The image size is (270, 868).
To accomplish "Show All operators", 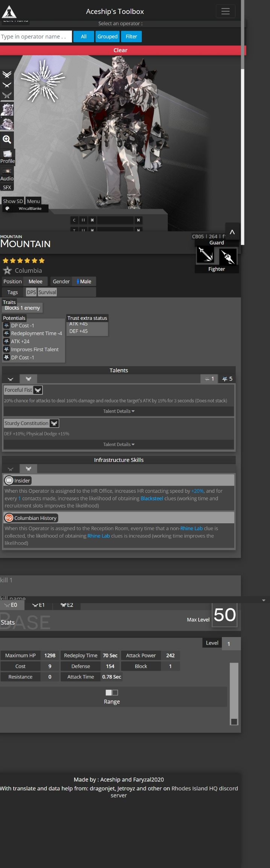I will pyautogui.click(x=84, y=37).
